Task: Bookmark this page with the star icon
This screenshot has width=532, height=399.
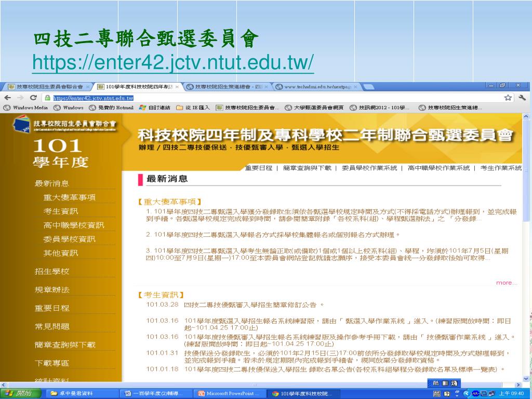Action: pyautogui.click(x=508, y=98)
